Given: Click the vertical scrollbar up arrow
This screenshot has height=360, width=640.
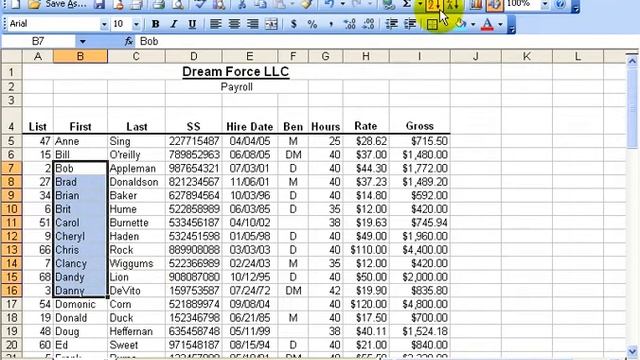Looking at the screenshot, I should click(x=632, y=62).
